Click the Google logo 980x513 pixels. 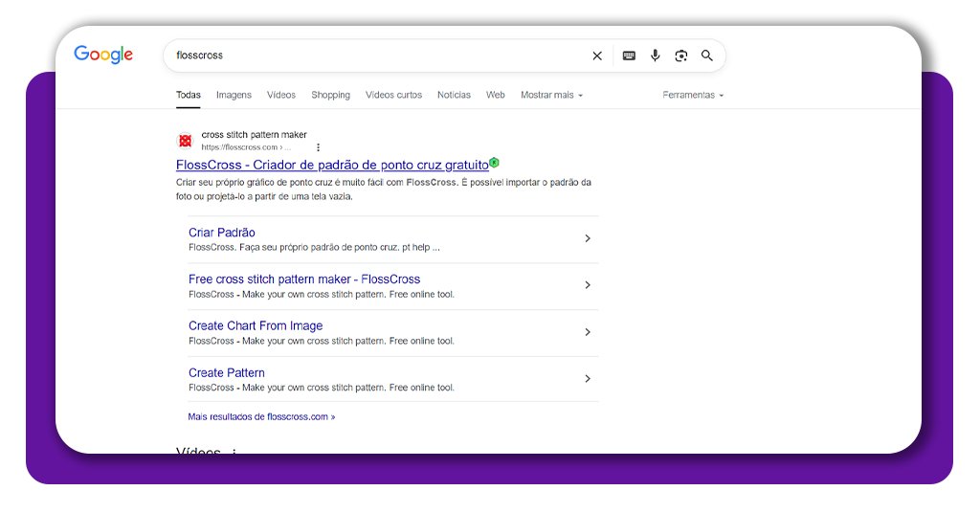103,55
